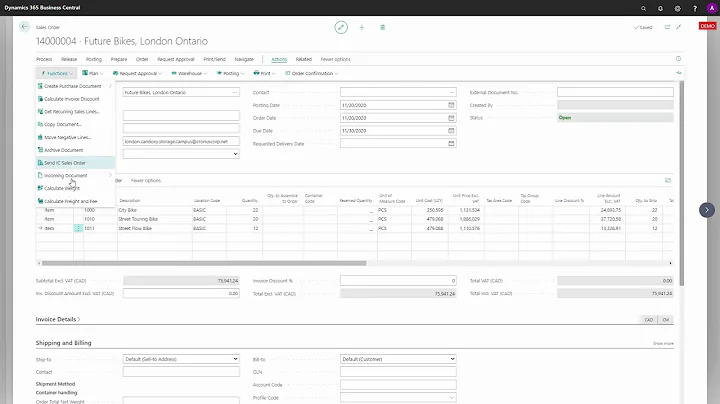Open the Bill-to dropdown
The image size is (720, 404).
click(398, 359)
